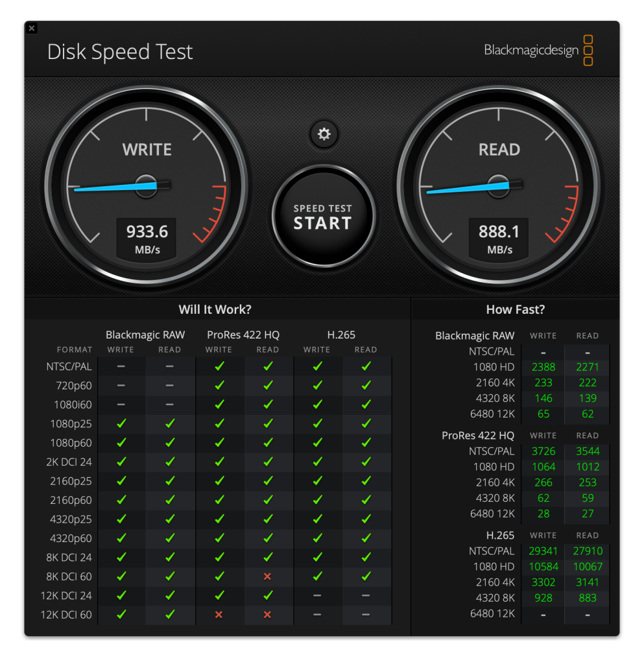Click Blackmagic RAW write checkmark for 1080p25
The width and height of the screenshot is (644, 664).
click(x=121, y=423)
